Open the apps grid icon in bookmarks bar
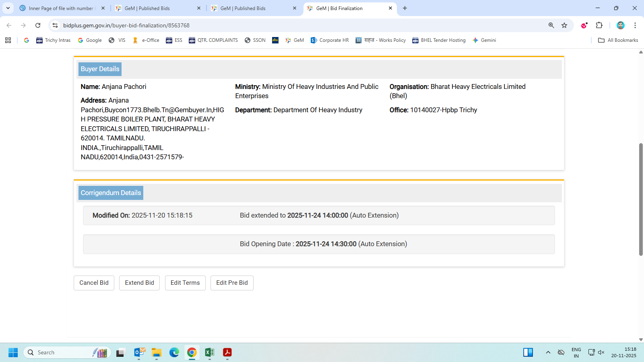This screenshot has width=644, height=362. pyautogui.click(x=8, y=40)
